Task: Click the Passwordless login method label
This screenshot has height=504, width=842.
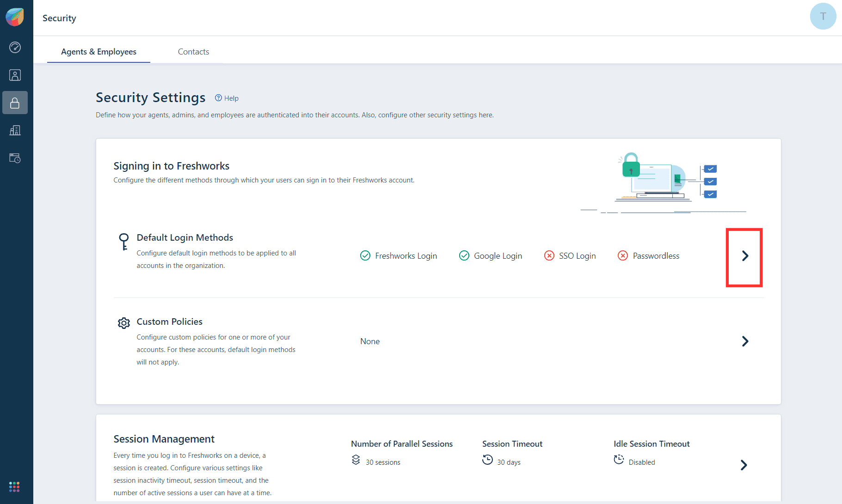Action: tap(656, 256)
